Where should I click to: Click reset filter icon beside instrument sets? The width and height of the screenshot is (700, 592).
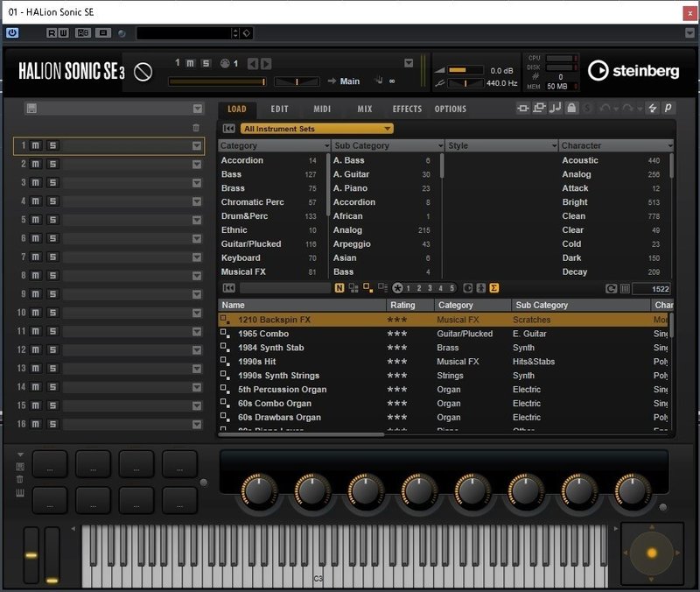(x=228, y=129)
